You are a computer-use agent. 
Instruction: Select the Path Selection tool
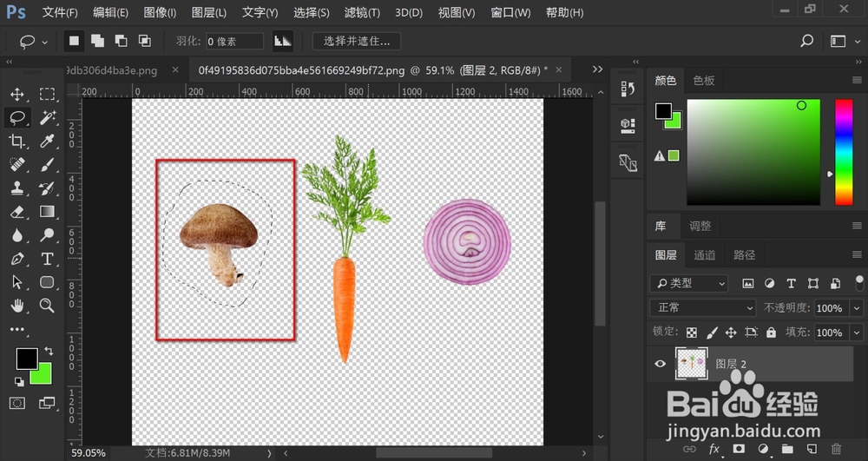pos(17,282)
